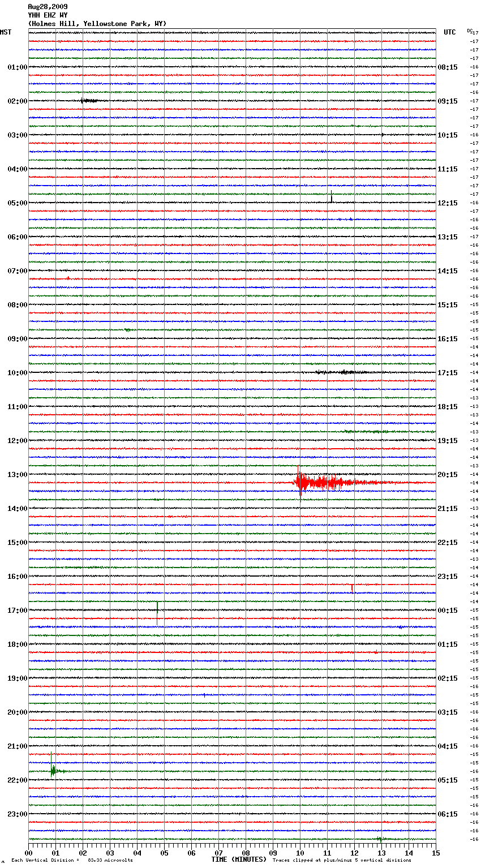Viewport: 481px width, 868px height.
Task: Click minute 07 on the bottom axis
Action: [x=218, y=853]
